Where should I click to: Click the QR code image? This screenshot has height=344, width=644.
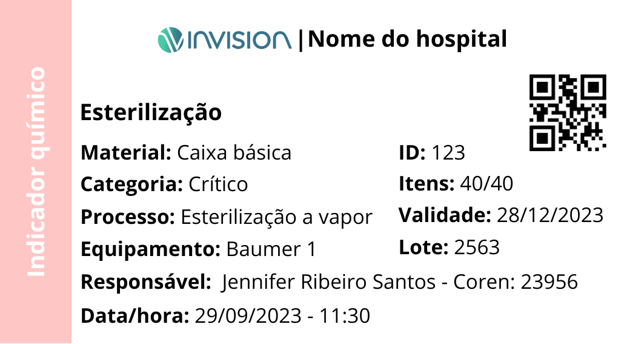click(568, 112)
